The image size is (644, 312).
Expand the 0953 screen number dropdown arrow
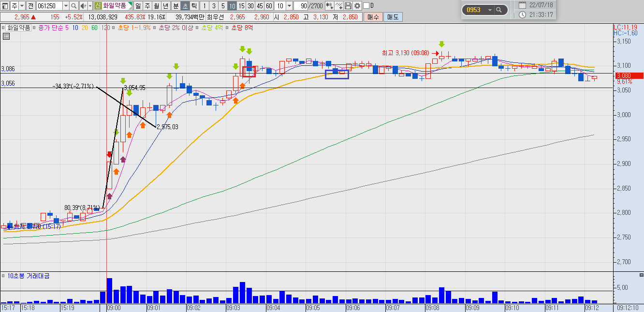coord(490,10)
